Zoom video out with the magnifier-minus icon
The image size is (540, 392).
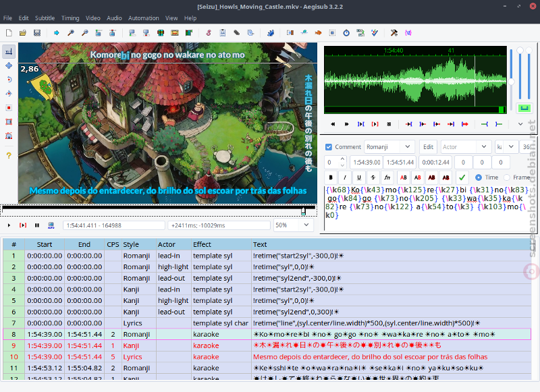pyautogui.click(x=85, y=33)
